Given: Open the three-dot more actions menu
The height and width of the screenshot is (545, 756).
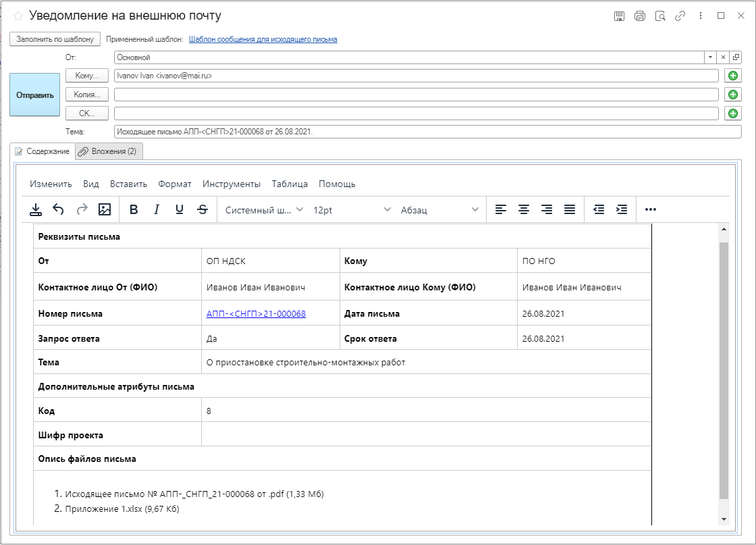Looking at the screenshot, I should pyautogui.click(x=701, y=16).
